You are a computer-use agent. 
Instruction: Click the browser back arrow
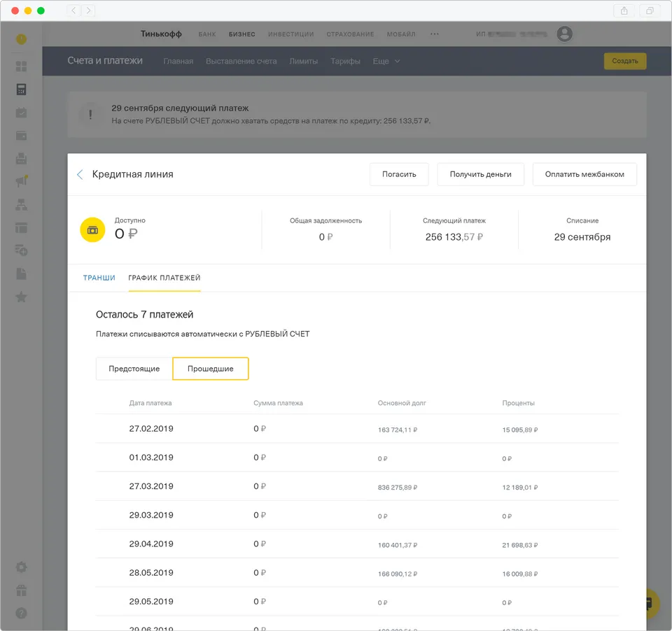pyautogui.click(x=73, y=10)
